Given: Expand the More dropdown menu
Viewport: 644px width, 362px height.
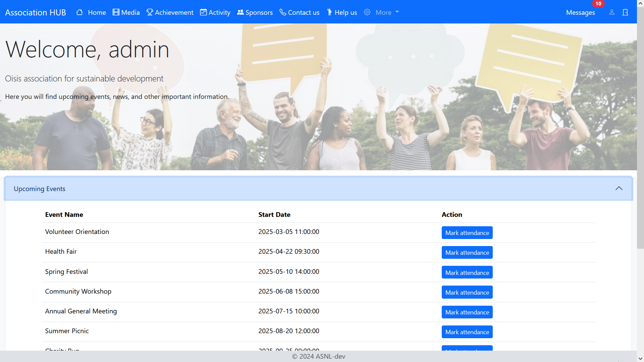Looking at the screenshot, I should (387, 12).
